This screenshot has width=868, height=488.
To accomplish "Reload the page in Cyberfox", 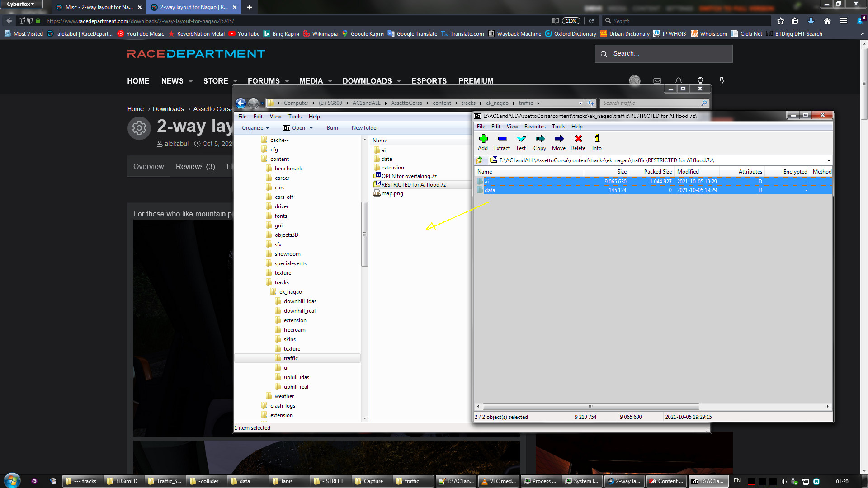I will [591, 21].
